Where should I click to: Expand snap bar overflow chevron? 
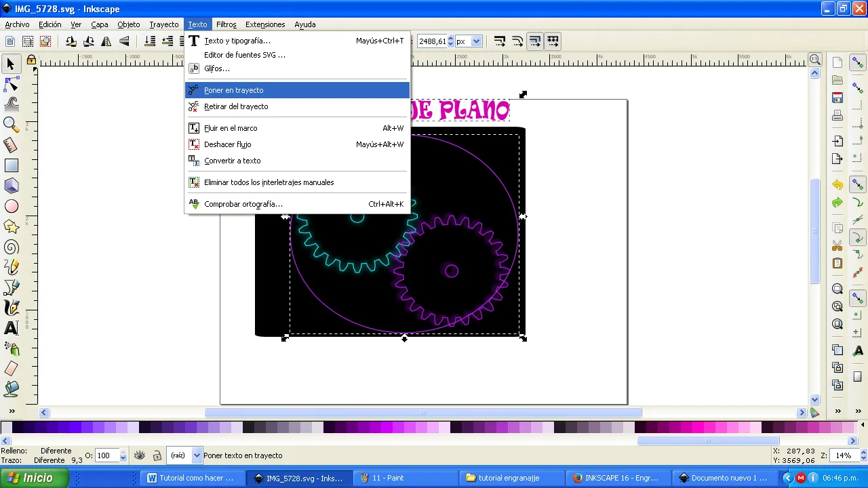coord(858,411)
